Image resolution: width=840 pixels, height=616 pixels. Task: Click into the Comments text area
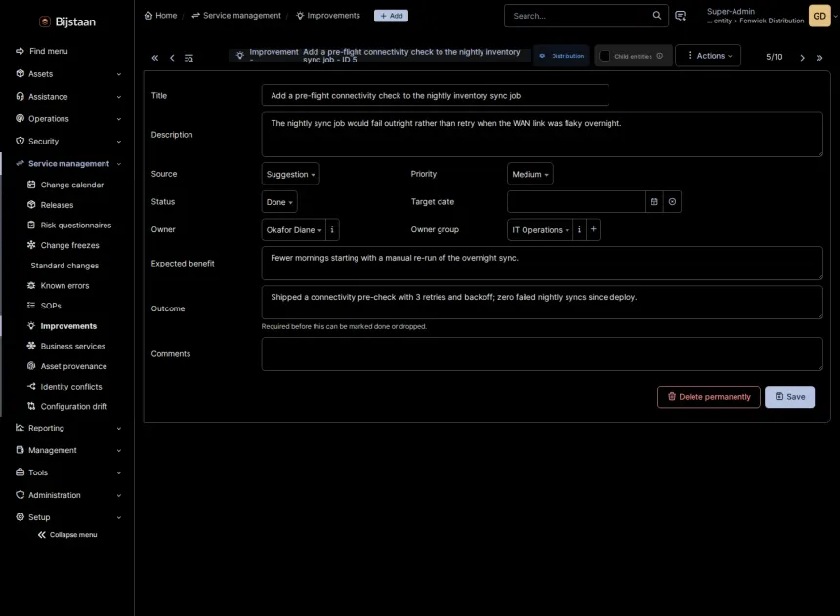point(542,354)
